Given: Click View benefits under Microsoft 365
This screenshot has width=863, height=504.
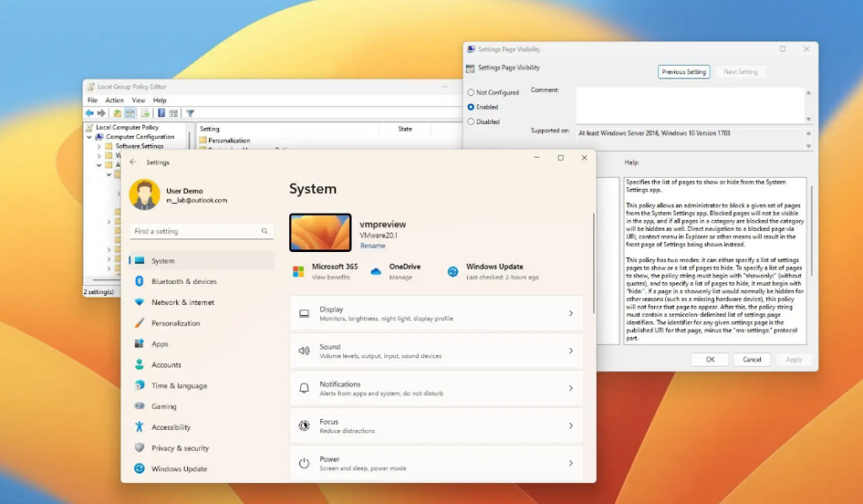Looking at the screenshot, I should [330, 277].
